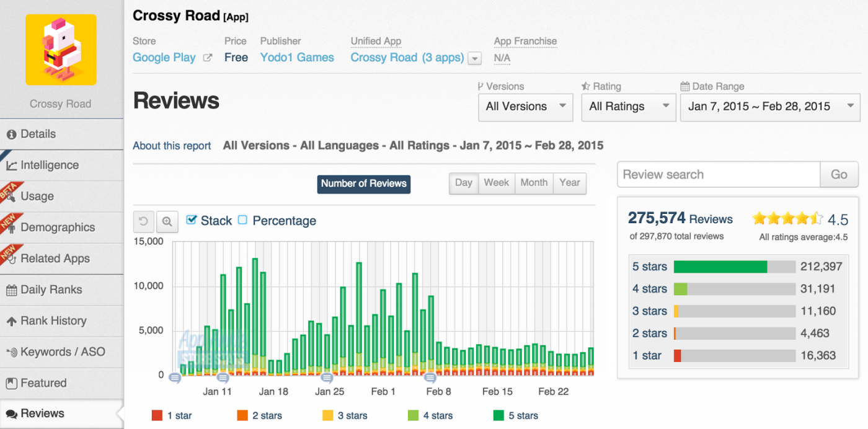This screenshot has height=429, width=868.
Task: Toggle 4 stars light green legend swatch
Action: pos(413,416)
